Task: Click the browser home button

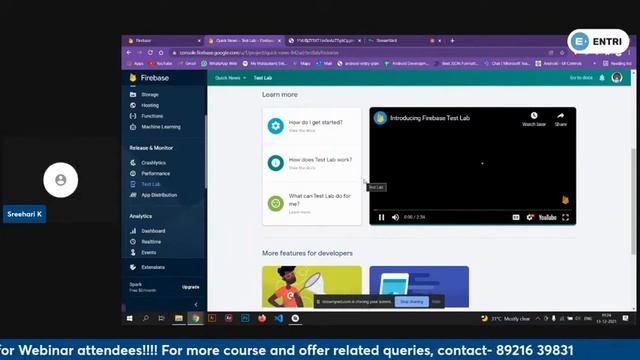Action: coord(161,53)
